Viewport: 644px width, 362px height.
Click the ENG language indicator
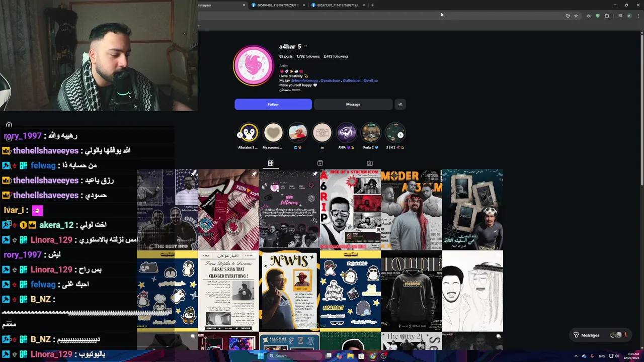pyautogui.click(x=601, y=356)
